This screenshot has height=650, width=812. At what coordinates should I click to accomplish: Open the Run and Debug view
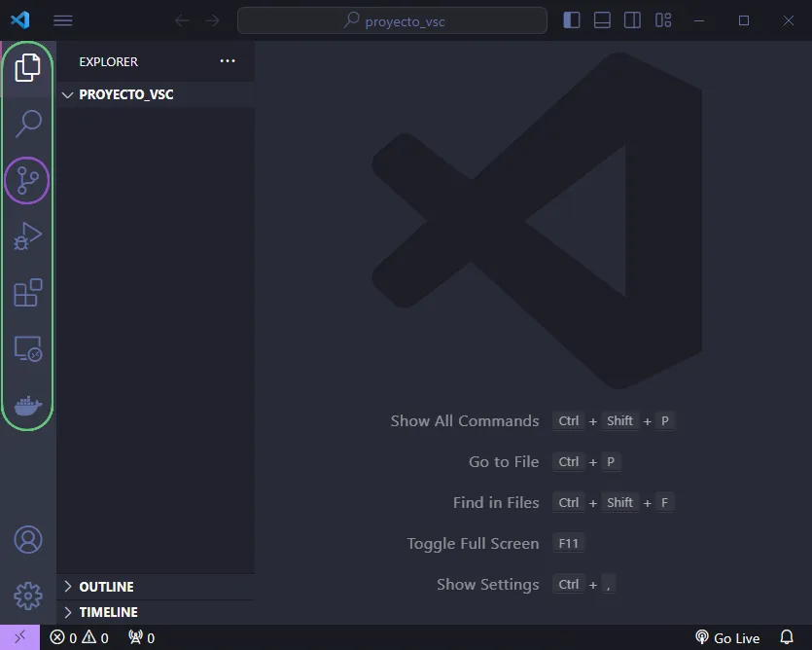click(x=28, y=236)
